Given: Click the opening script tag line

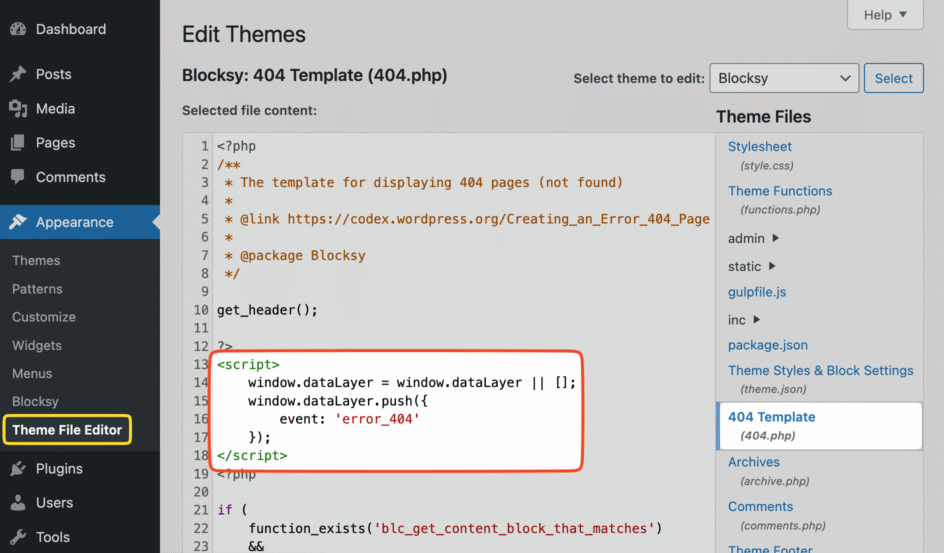Looking at the screenshot, I should [x=248, y=364].
